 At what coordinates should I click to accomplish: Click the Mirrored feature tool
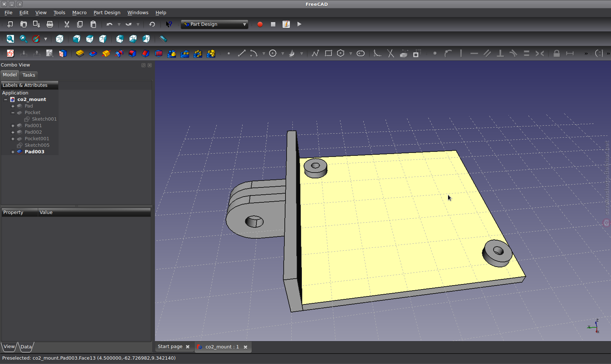172,53
